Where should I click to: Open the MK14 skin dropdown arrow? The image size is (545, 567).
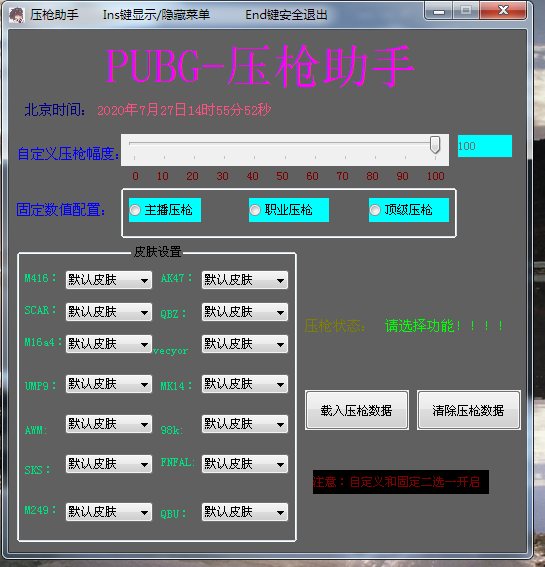pos(280,385)
